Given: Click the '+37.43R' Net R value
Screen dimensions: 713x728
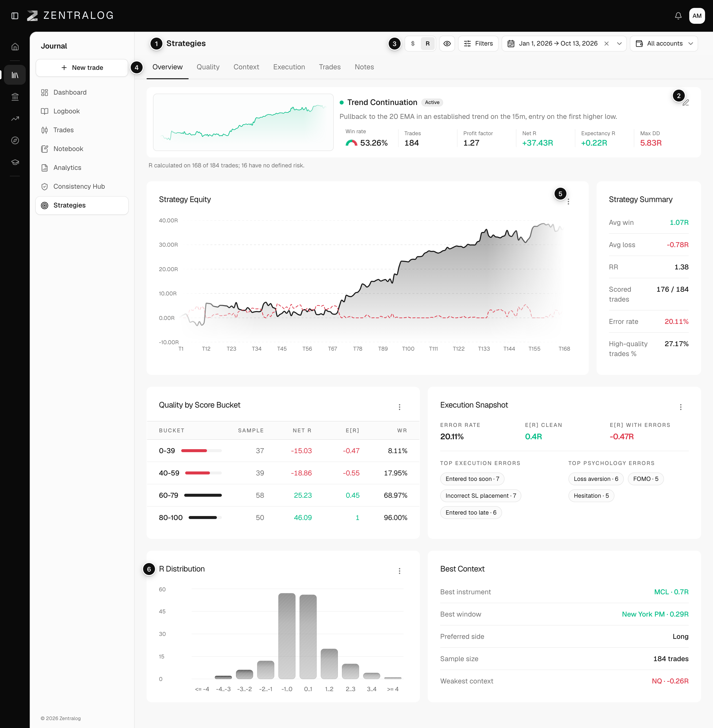Looking at the screenshot, I should 537,143.
